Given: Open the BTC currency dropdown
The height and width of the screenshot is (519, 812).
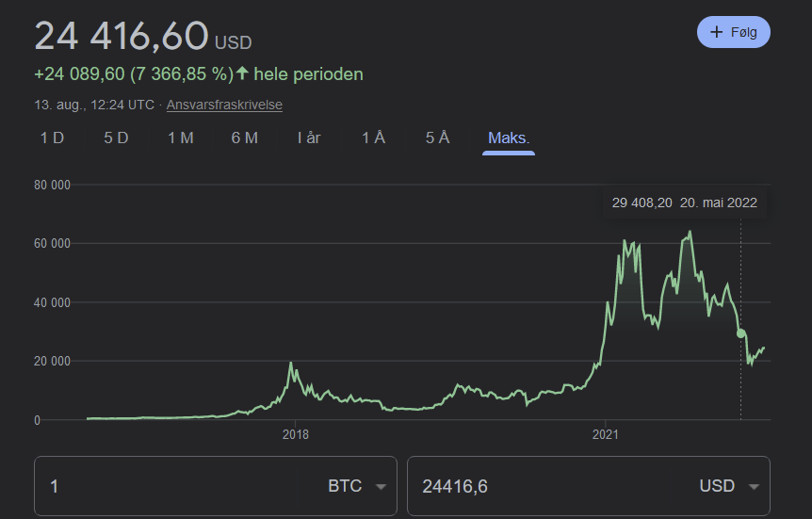Looking at the screenshot, I should (x=357, y=486).
